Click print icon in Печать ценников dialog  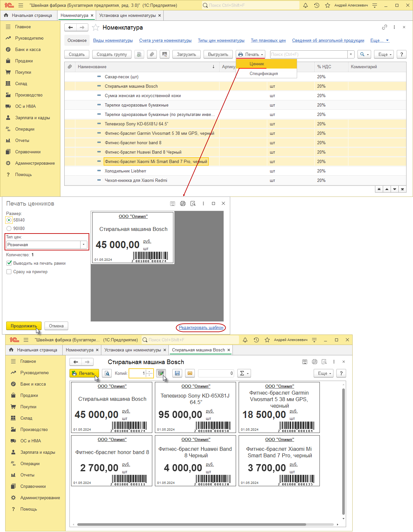point(183,204)
